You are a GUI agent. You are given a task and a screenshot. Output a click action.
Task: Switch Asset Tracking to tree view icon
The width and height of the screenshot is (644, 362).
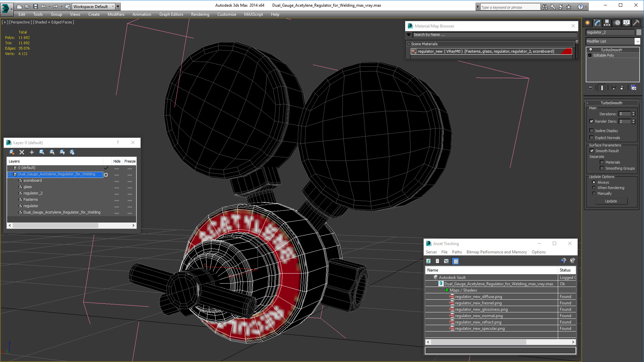[446, 261]
